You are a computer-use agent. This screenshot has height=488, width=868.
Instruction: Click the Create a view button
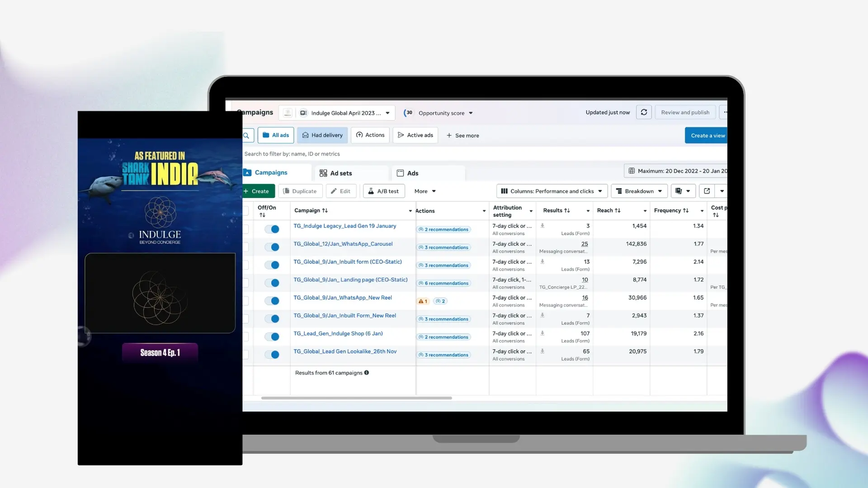(x=707, y=136)
